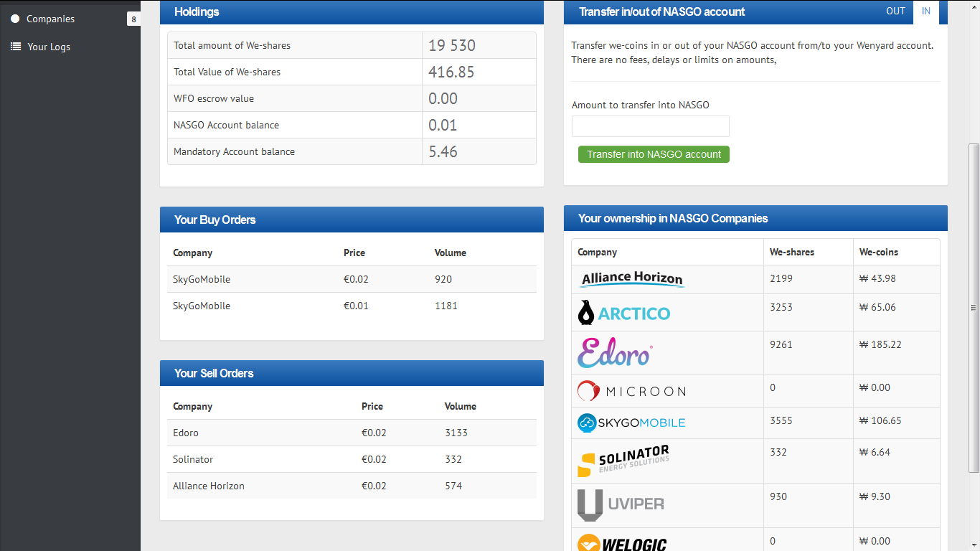This screenshot has width=980, height=551.
Task: Click Edoro We-shares value 9261
Action: coord(781,344)
